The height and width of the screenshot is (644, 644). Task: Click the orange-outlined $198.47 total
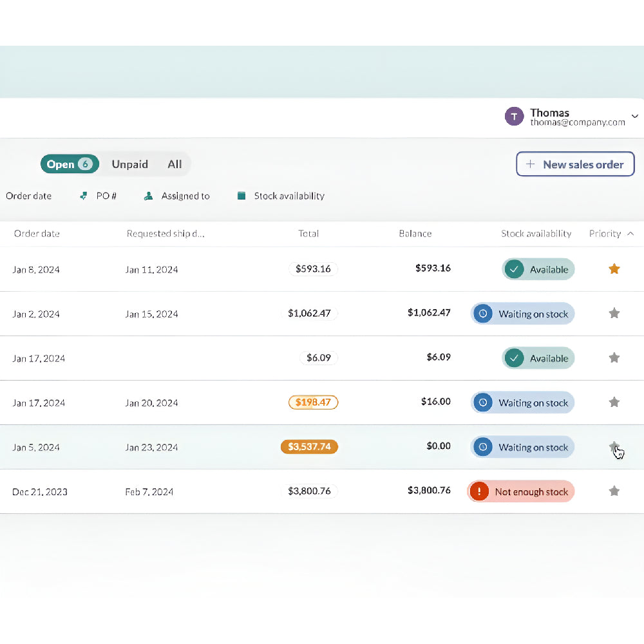tap(314, 402)
